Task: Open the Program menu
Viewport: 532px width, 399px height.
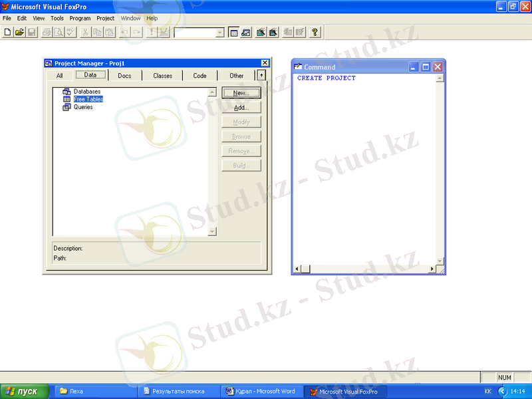Action: [x=80, y=19]
